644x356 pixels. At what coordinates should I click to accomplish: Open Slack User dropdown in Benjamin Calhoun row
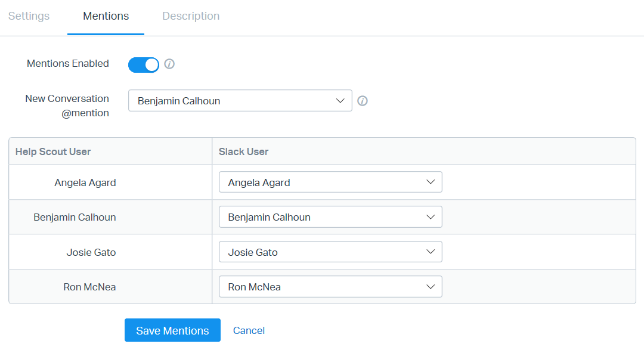click(x=330, y=217)
